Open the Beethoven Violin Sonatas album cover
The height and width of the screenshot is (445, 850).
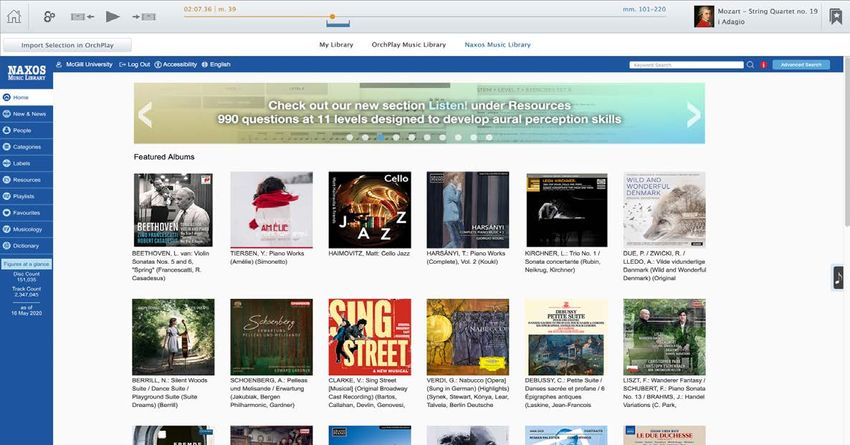[173, 210]
